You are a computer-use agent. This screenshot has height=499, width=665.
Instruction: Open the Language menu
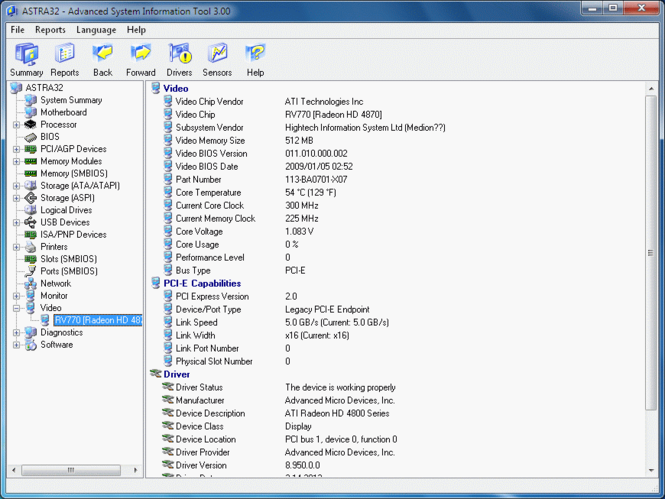[96, 30]
